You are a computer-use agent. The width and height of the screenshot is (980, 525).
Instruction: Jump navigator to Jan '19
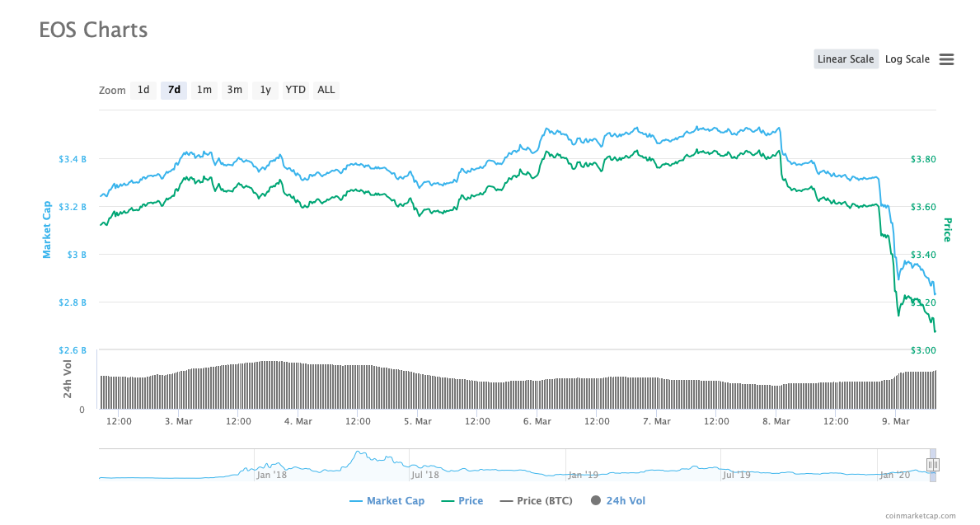(583, 475)
